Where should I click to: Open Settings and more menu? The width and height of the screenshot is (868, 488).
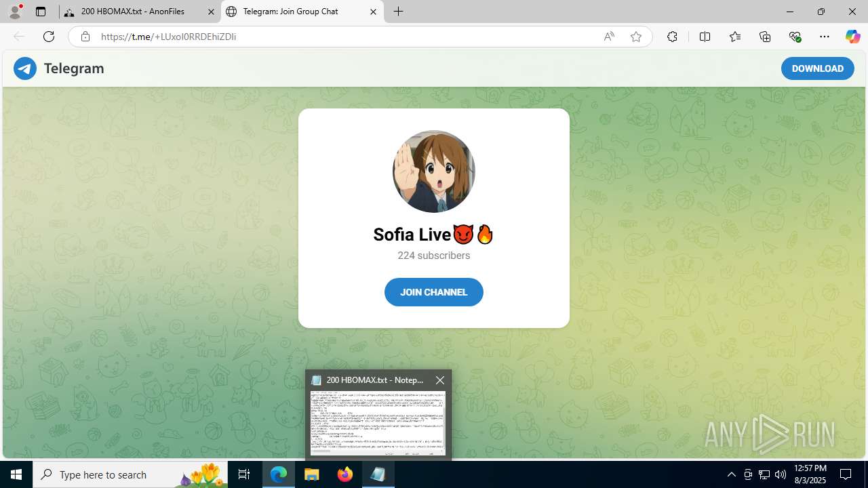(x=825, y=37)
